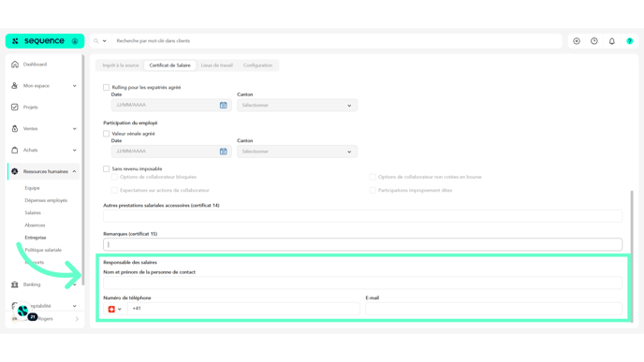The width and height of the screenshot is (644, 362).
Task: Open the phone country flag selector
Action: tap(115, 309)
